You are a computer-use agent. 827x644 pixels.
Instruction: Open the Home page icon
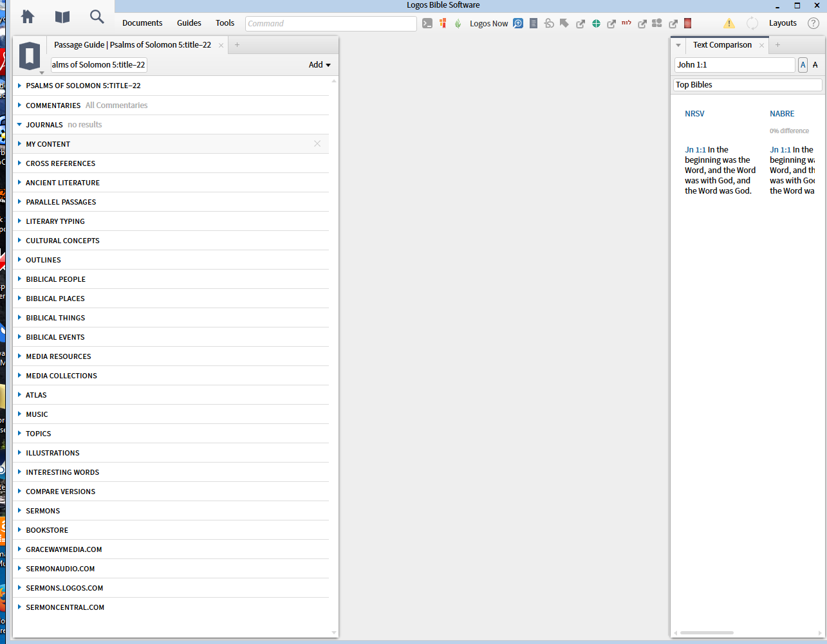coord(28,17)
